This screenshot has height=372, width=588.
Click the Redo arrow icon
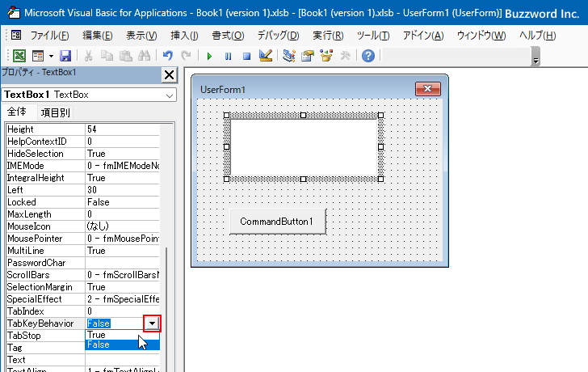pyautogui.click(x=186, y=56)
